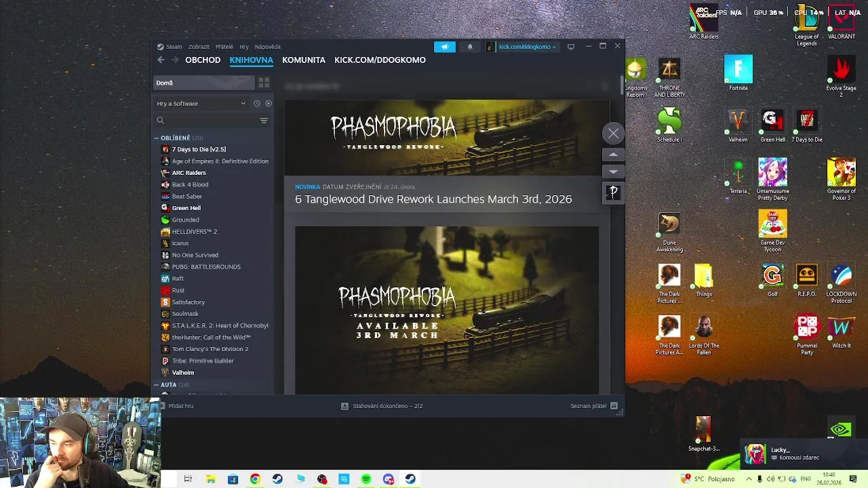Open Game Dev Tycoon desktop shortcut
Viewport: 868px width, 488px height.
click(x=772, y=230)
